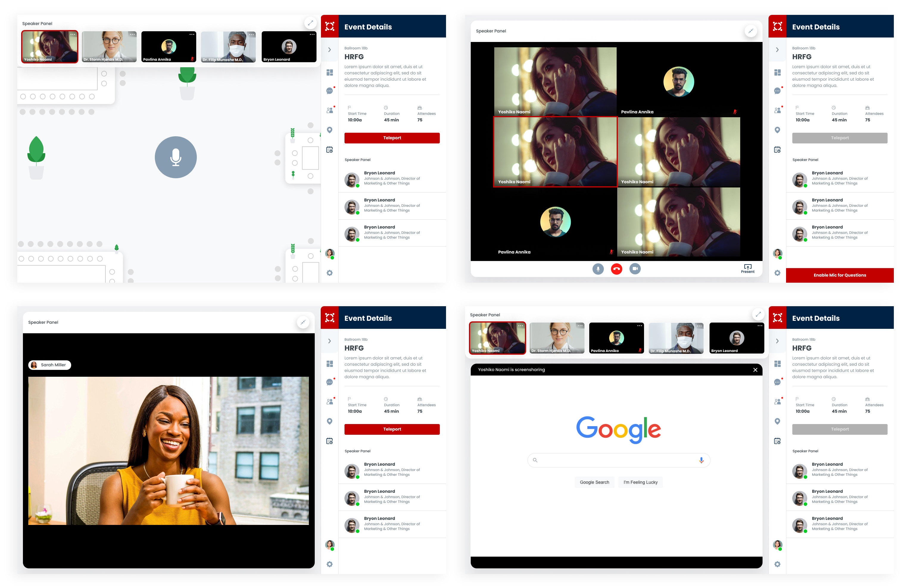
Task: Collapse Speaker Panel in top-right screen
Action: coord(751,31)
